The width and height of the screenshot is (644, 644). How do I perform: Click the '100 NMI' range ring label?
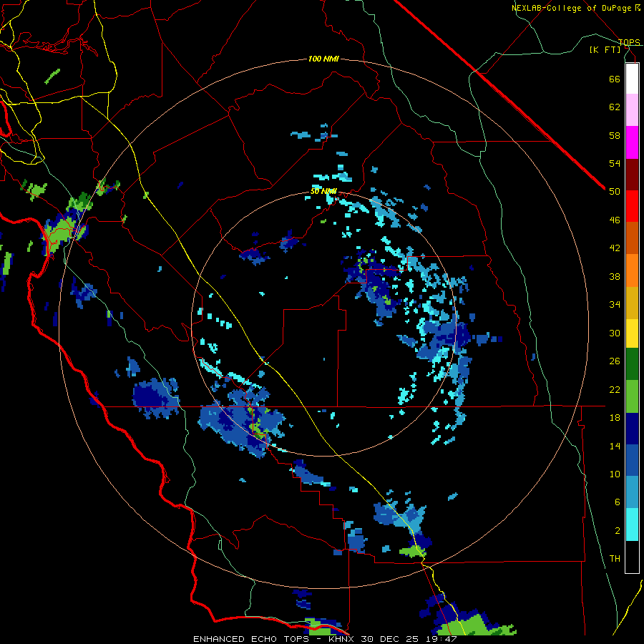pos(323,59)
